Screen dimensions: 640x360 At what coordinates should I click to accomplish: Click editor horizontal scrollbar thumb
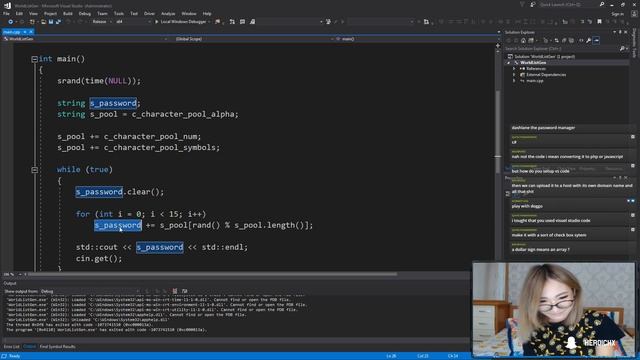tap(212, 274)
